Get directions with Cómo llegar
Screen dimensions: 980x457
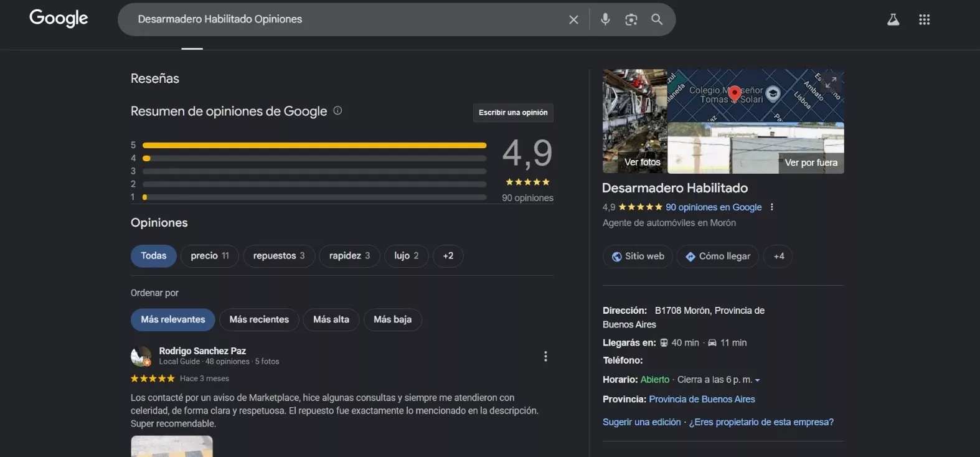click(x=718, y=257)
